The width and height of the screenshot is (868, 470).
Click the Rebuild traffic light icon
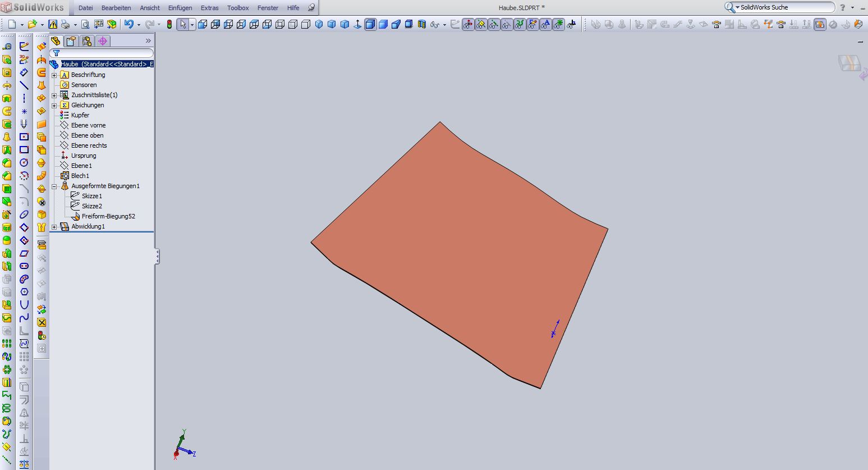coord(169,24)
